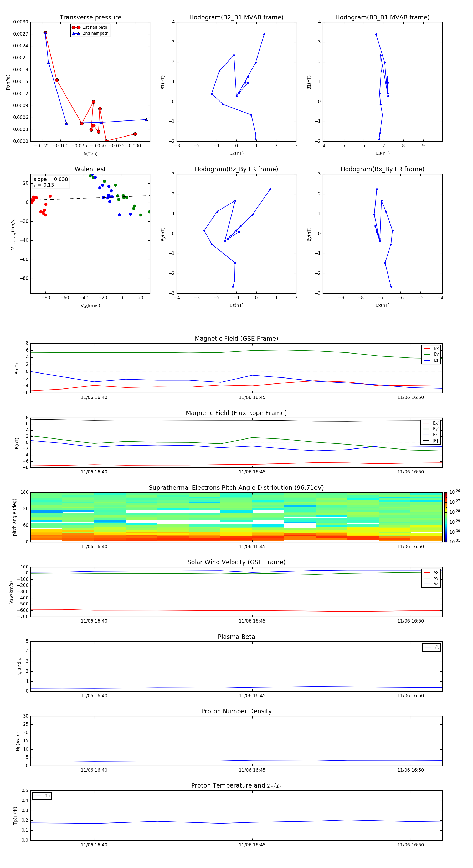The height and width of the screenshot is (868, 473).
Task: Click the 'Hodogram(Bz_By FR frame)' title
Action: point(236,169)
